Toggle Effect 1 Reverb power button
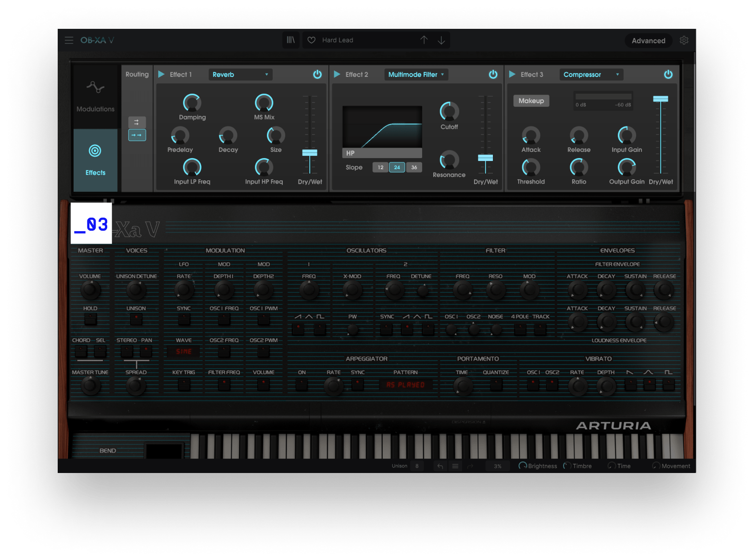This screenshot has height=560, width=754. 317,75
